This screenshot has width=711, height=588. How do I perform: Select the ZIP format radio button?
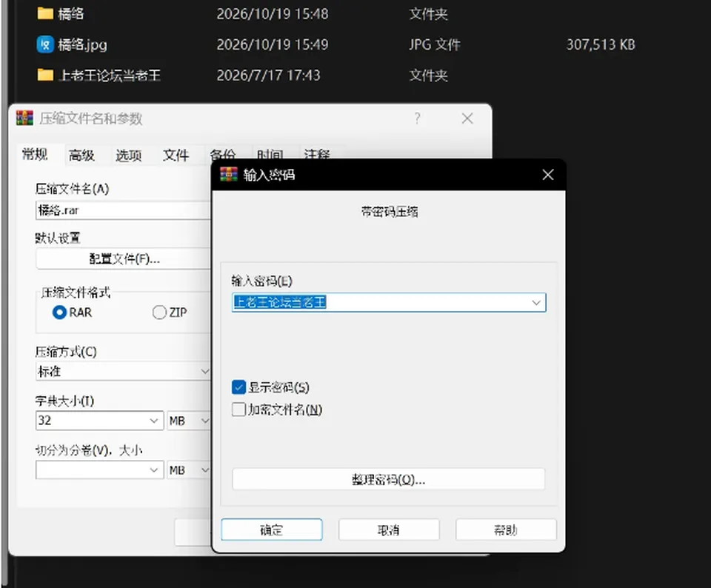[x=159, y=313]
